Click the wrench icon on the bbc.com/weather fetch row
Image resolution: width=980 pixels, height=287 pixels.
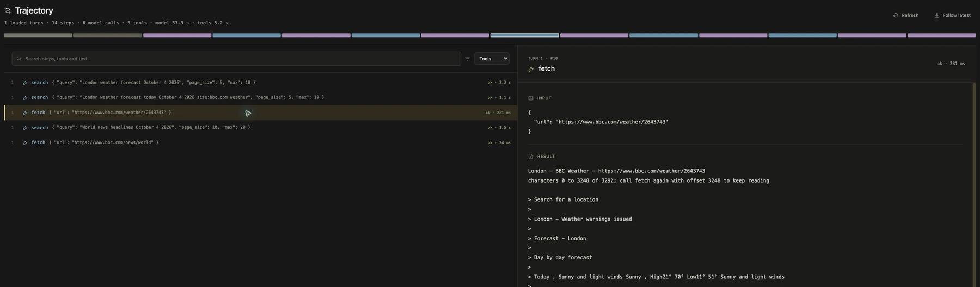click(x=25, y=113)
